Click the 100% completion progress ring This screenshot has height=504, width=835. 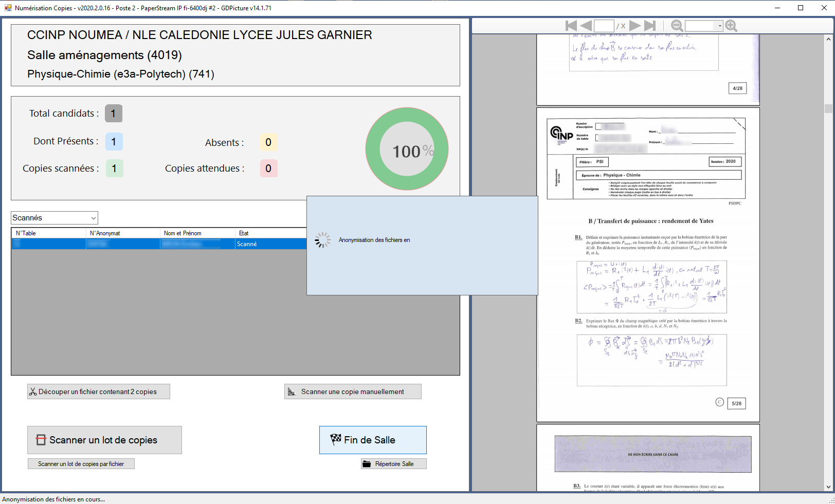[407, 149]
